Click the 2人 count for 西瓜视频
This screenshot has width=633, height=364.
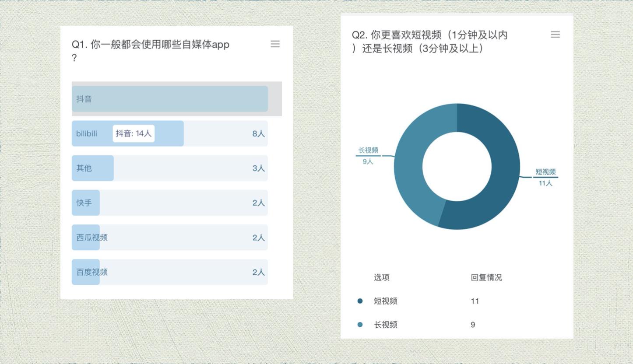coord(259,238)
